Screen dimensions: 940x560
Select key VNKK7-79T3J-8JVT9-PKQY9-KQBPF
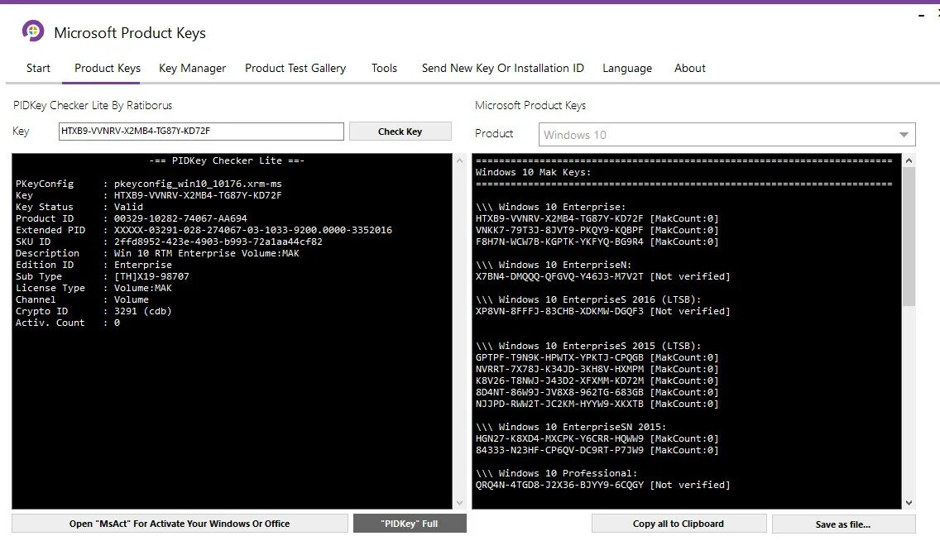[559, 230]
